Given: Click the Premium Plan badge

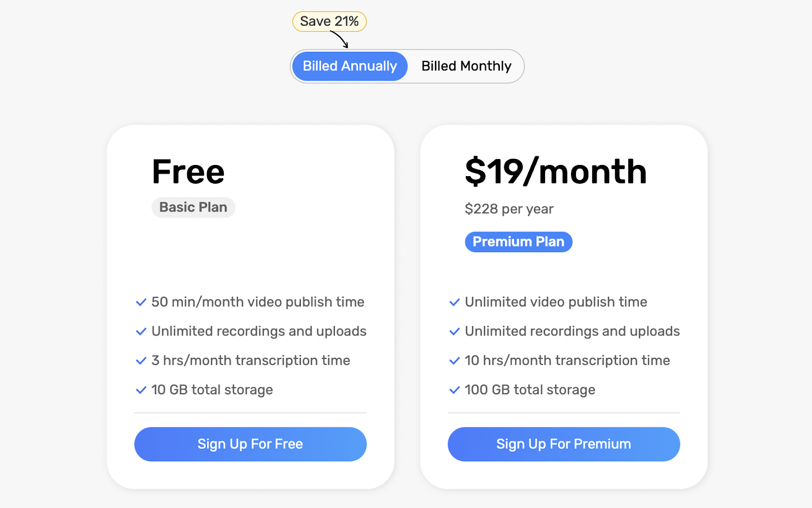Looking at the screenshot, I should [x=519, y=242].
